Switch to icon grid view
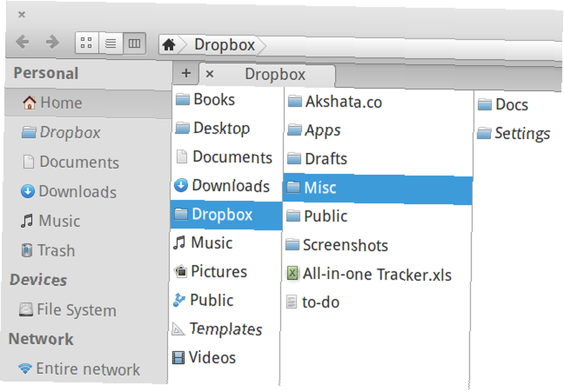The height and width of the screenshot is (392, 564). (86, 43)
